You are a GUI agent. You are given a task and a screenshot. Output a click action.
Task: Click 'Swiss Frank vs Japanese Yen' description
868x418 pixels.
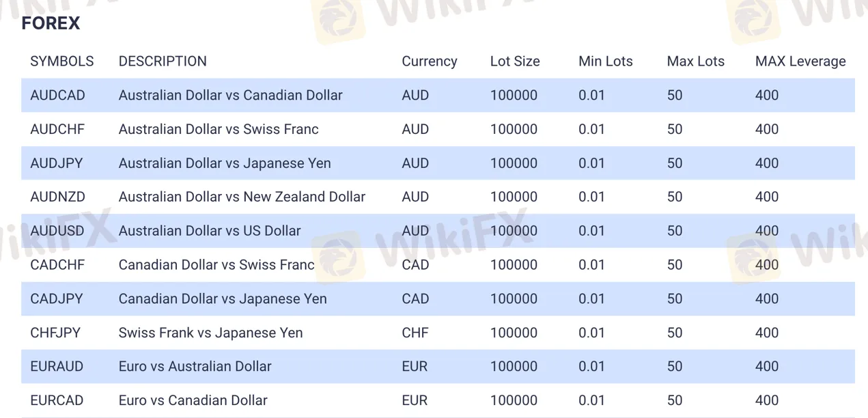tap(210, 333)
